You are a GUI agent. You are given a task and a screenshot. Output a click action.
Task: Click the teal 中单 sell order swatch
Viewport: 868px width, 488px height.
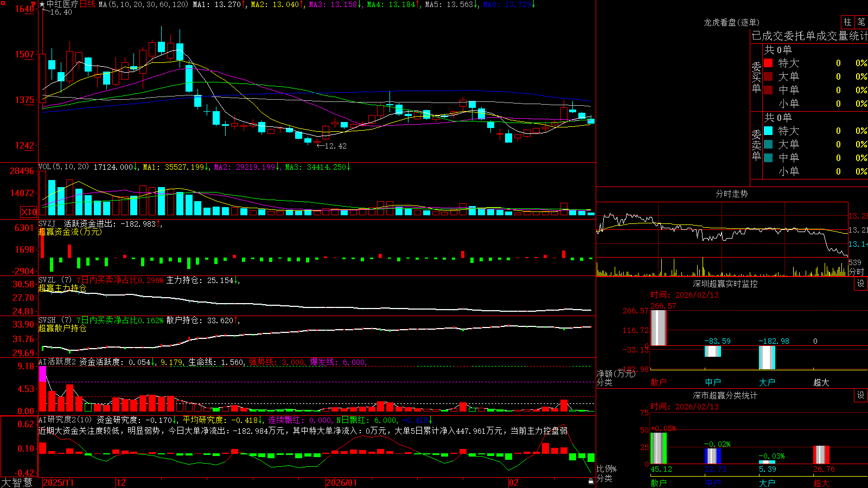tap(768, 158)
